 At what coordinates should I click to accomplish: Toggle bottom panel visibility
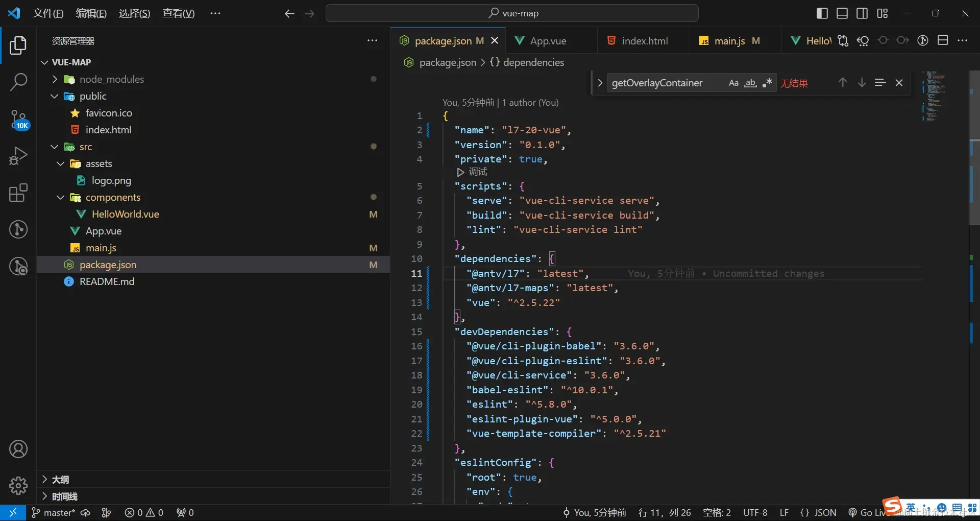point(842,13)
